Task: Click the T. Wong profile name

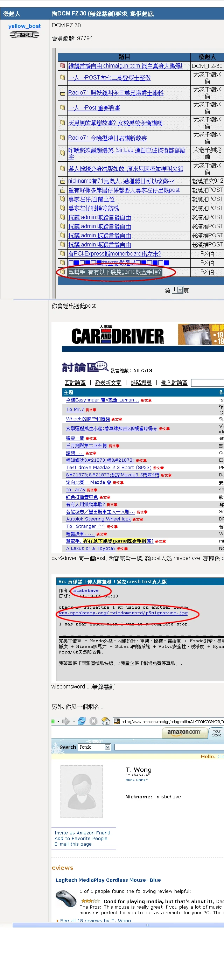Action: 139,770
